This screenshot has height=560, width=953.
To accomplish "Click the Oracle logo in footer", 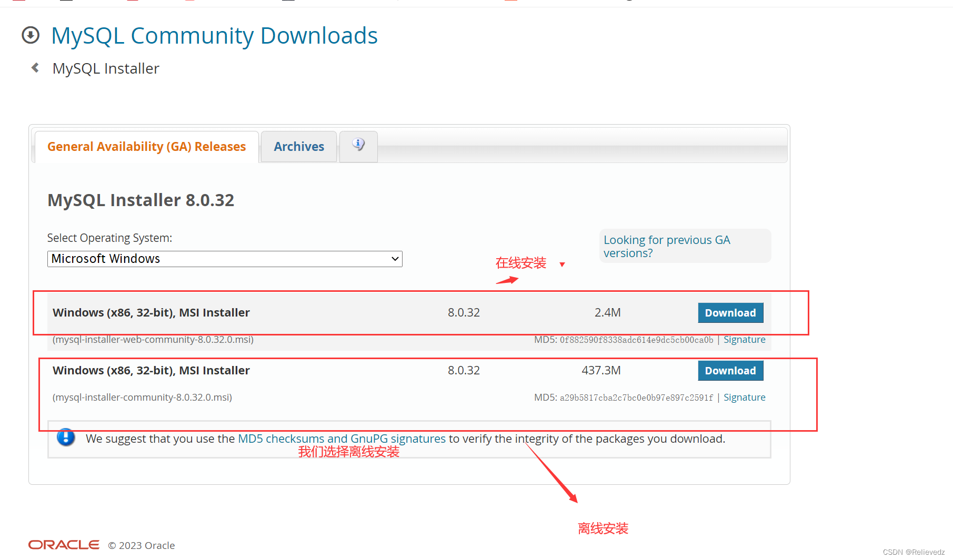I will 64,545.
